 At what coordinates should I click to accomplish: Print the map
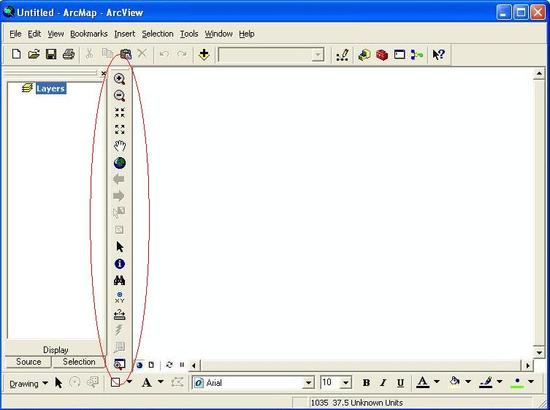[x=69, y=54]
